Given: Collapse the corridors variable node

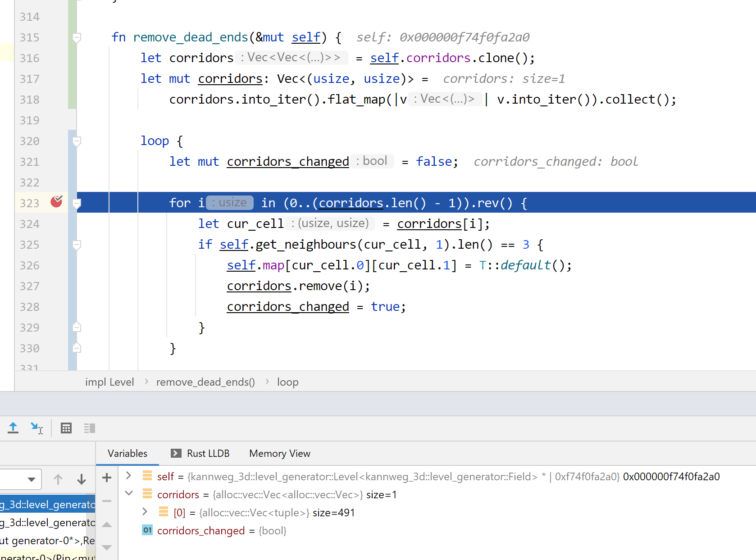Looking at the screenshot, I should (x=128, y=494).
